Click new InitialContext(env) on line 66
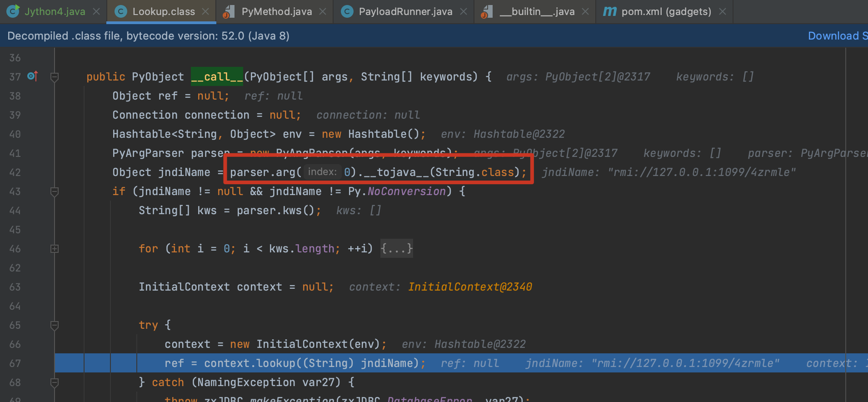Image resolution: width=868 pixels, height=402 pixels. pos(305,344)
